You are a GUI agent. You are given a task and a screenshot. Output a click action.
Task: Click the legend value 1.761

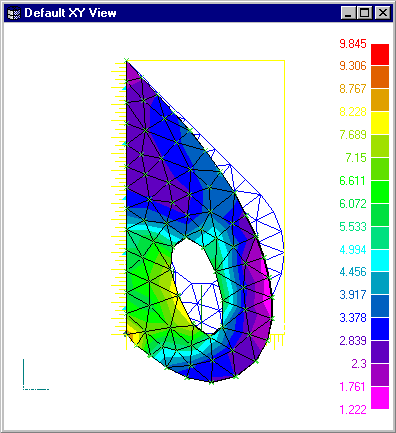[x=353, y=387]
